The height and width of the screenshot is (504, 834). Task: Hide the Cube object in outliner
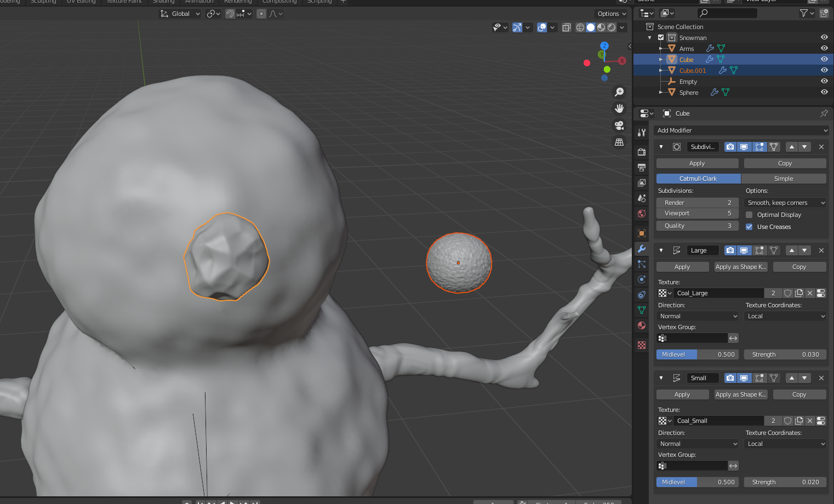(824, 59)
